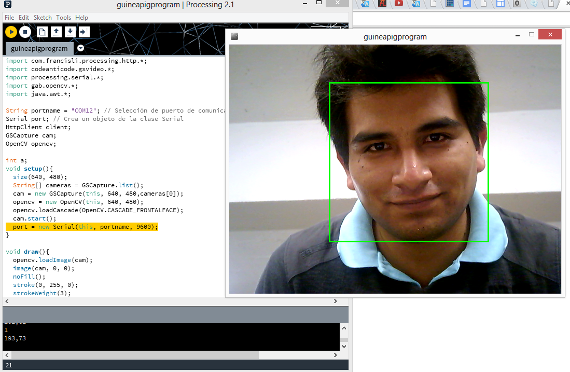
Task: Create a new sketch with the page icon
Action: (43, 32)
